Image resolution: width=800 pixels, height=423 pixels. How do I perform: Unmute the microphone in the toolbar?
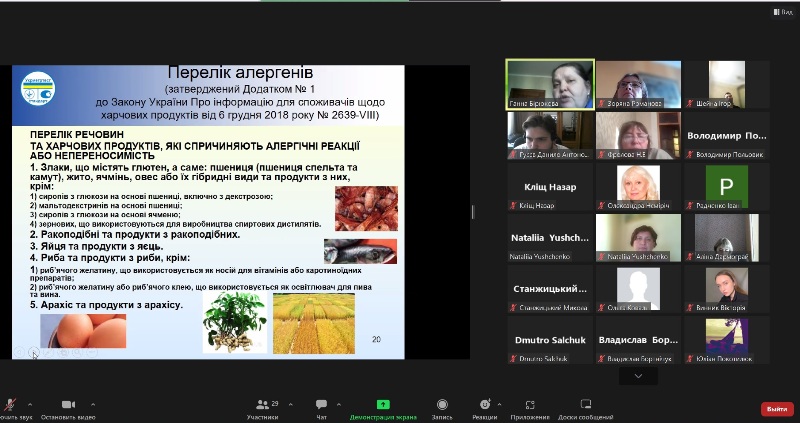click(x=11, y=404)
